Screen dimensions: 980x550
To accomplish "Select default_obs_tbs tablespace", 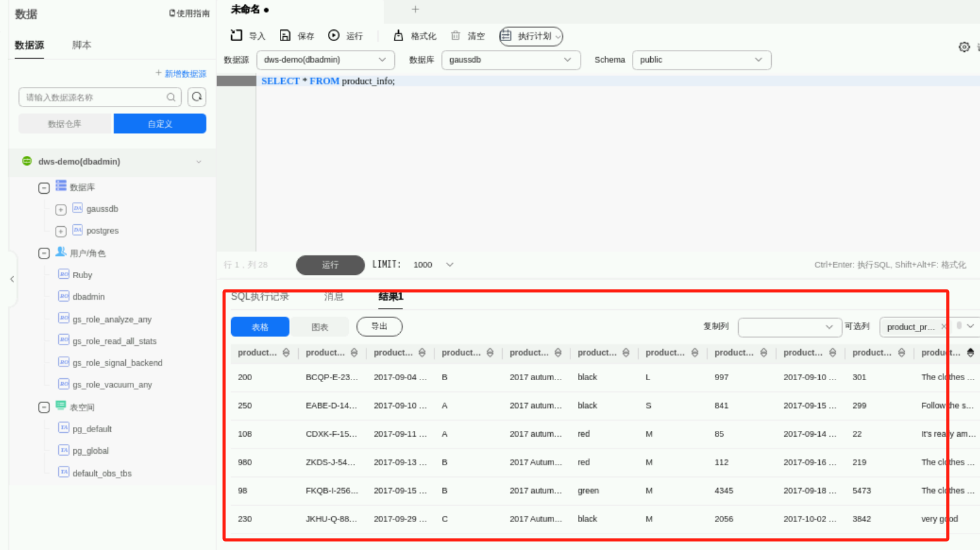I will [102, 473].
